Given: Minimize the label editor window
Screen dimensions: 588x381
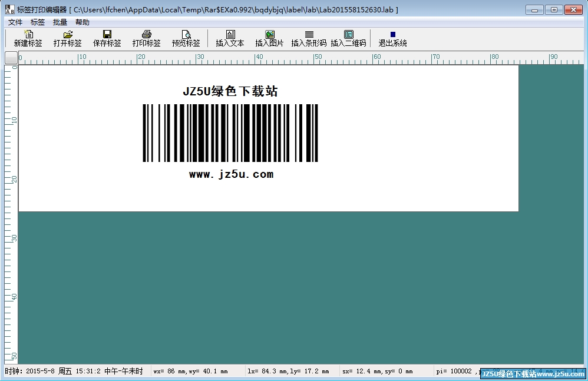Looking at the screenshot, I should (x=535, y=10).
